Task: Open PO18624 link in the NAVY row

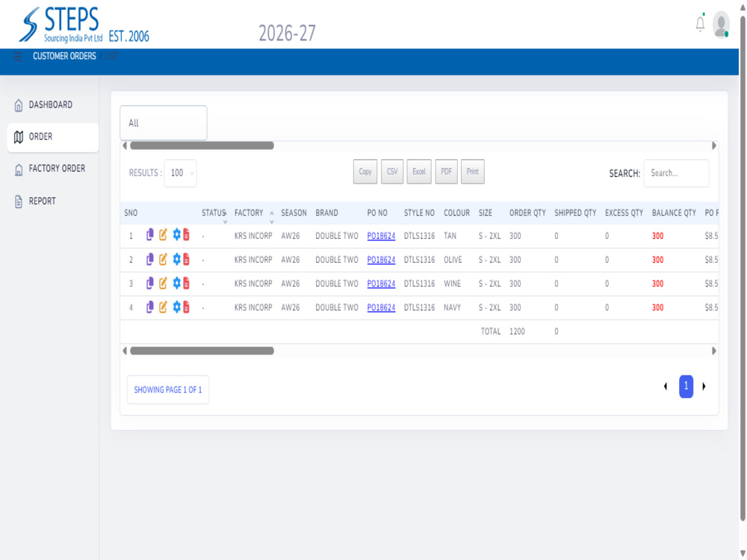Action: pos(381,308)
